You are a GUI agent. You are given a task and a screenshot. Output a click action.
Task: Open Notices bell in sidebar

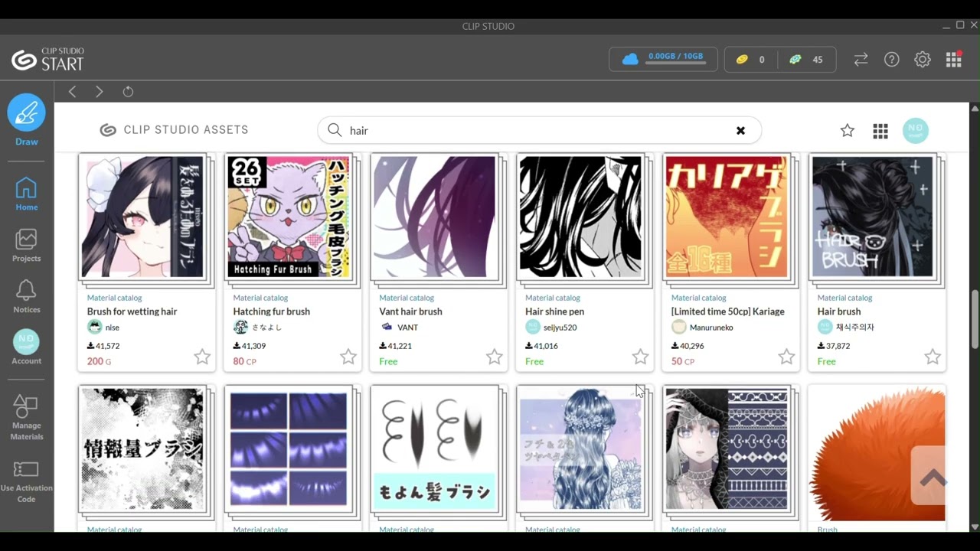click(26, 297)
